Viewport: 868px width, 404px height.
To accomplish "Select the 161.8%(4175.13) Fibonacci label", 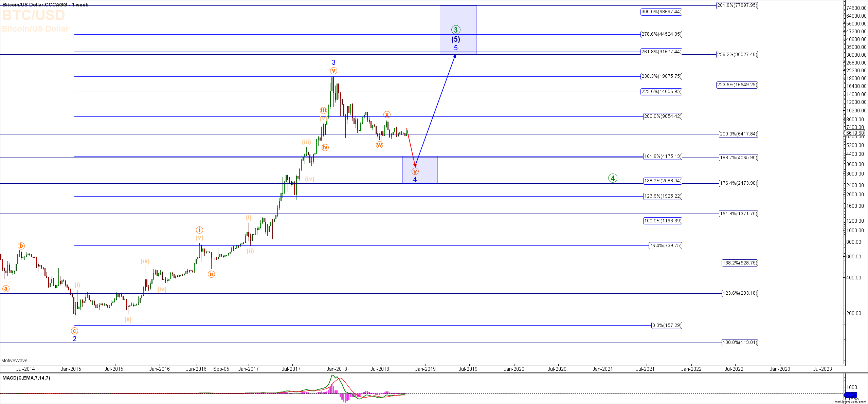I will pyautogui.click(x=663, y=157).
